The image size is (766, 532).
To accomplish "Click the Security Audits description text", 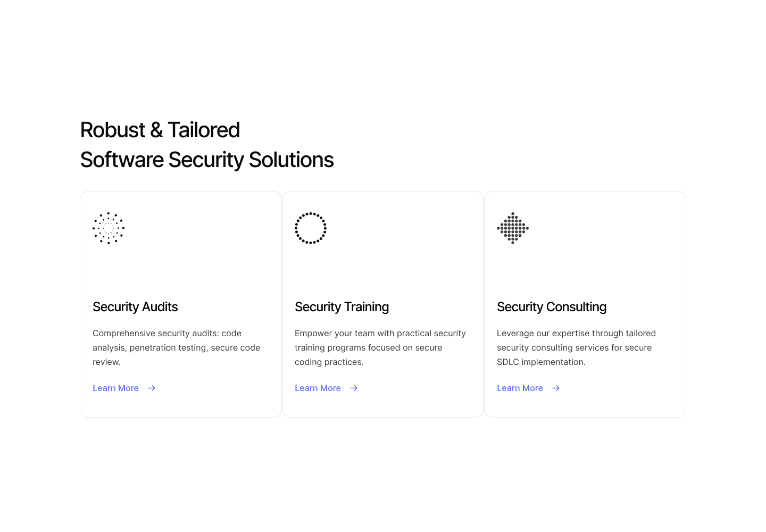I will tap(177, 347).
